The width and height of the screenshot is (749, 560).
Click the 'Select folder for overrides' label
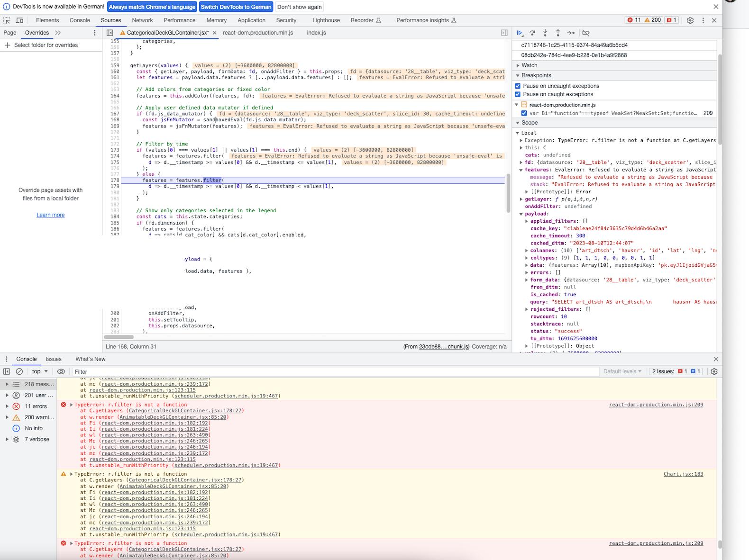[x=46, y=45]
